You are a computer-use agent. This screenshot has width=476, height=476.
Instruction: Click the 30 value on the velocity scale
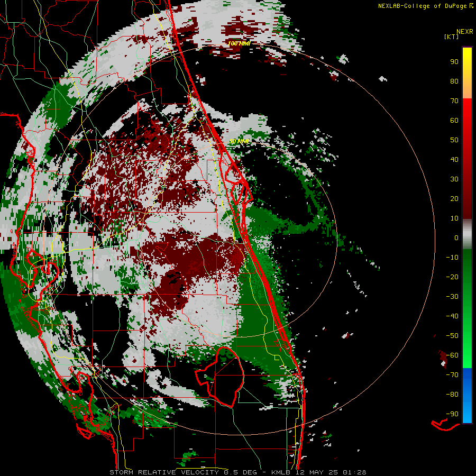point(454,179)
